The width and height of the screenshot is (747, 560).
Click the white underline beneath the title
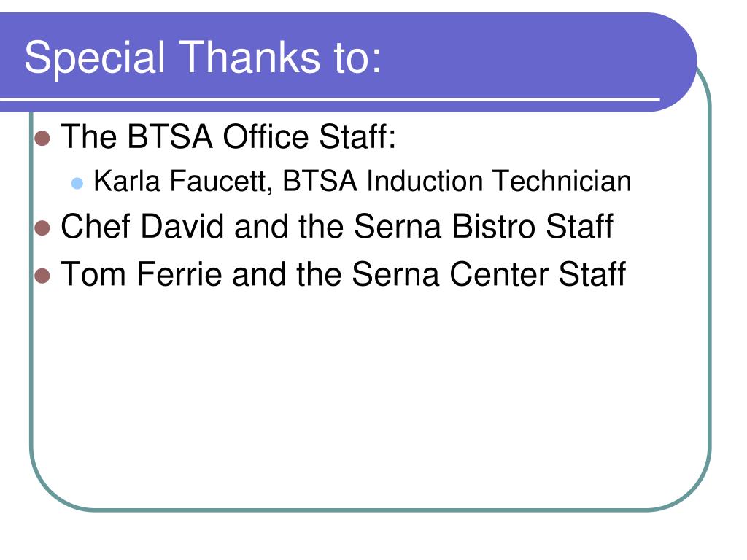tap(330, 99)
